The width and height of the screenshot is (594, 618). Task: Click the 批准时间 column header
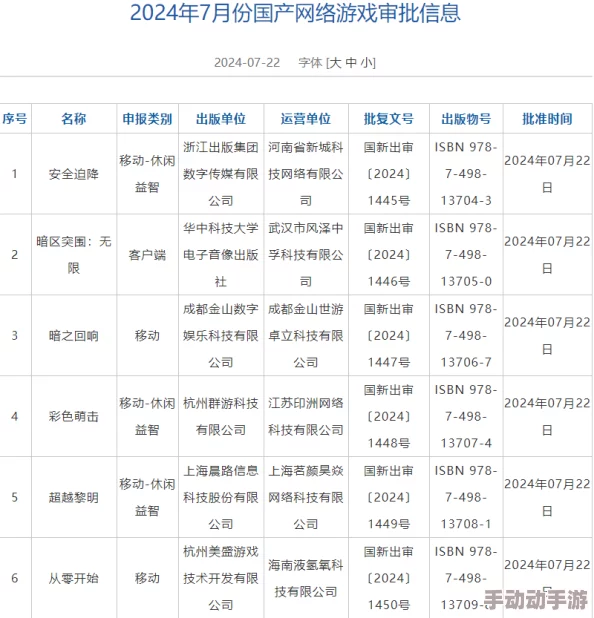[x=547, y=119]
